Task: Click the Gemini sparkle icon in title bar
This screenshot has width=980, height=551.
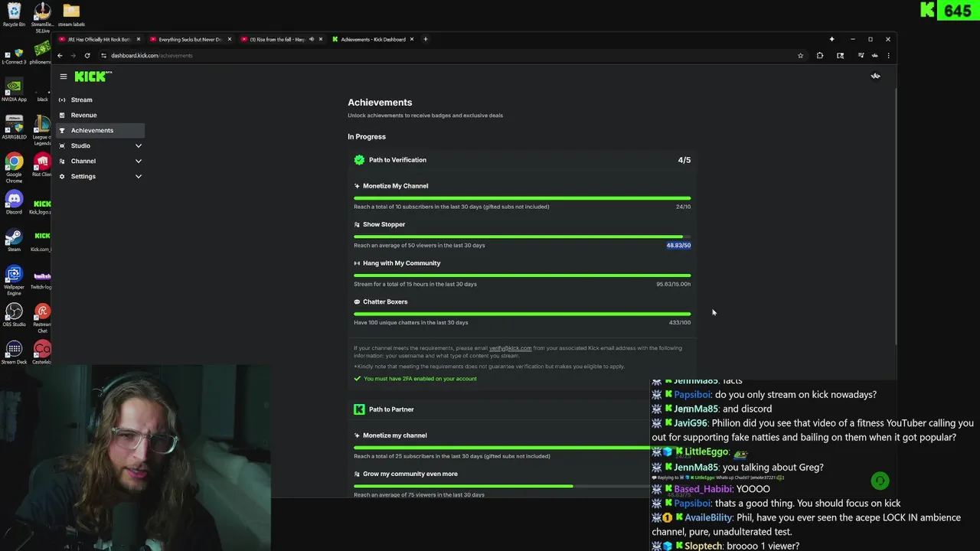Action: 831,39
